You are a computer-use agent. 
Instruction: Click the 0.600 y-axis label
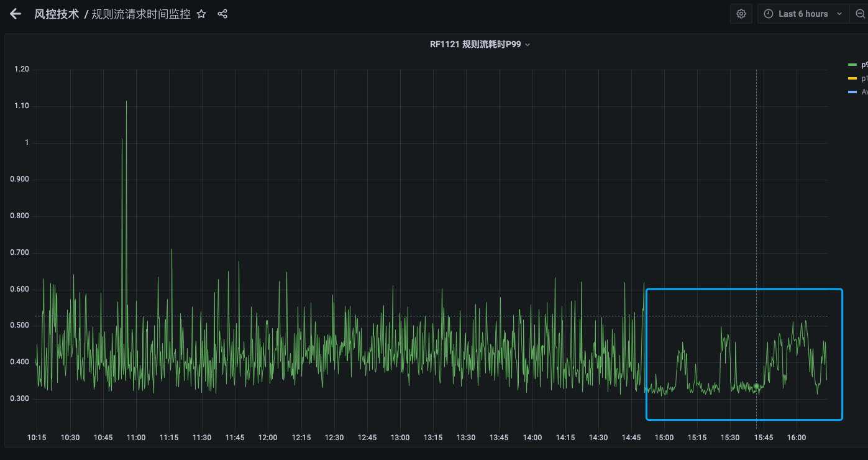(20, 289)
